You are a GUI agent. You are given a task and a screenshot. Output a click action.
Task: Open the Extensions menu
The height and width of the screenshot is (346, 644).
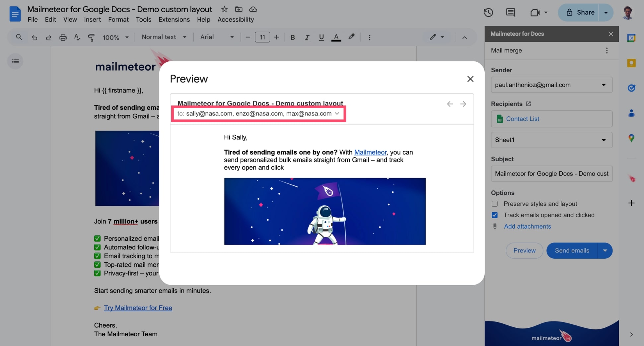click(x=174, y=20)
